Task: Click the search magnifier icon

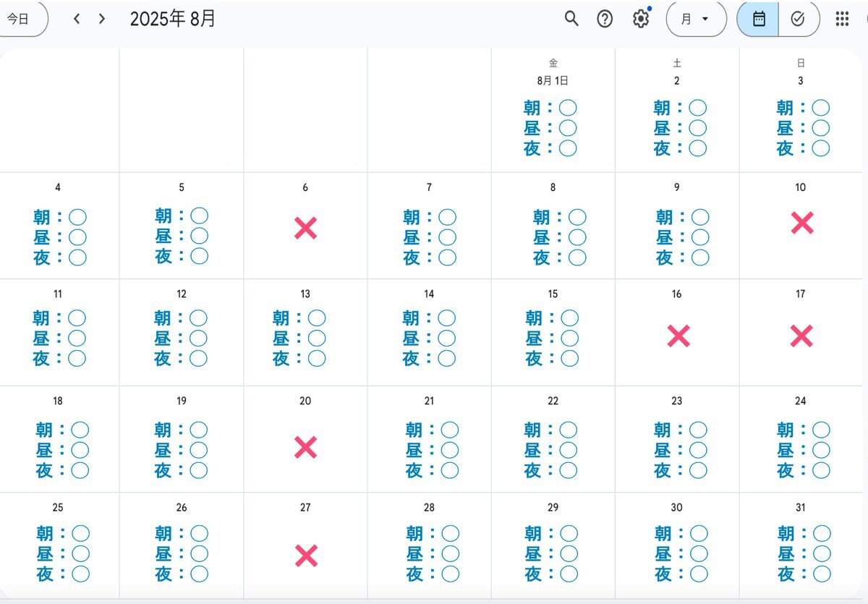Action: coord(571,19)
